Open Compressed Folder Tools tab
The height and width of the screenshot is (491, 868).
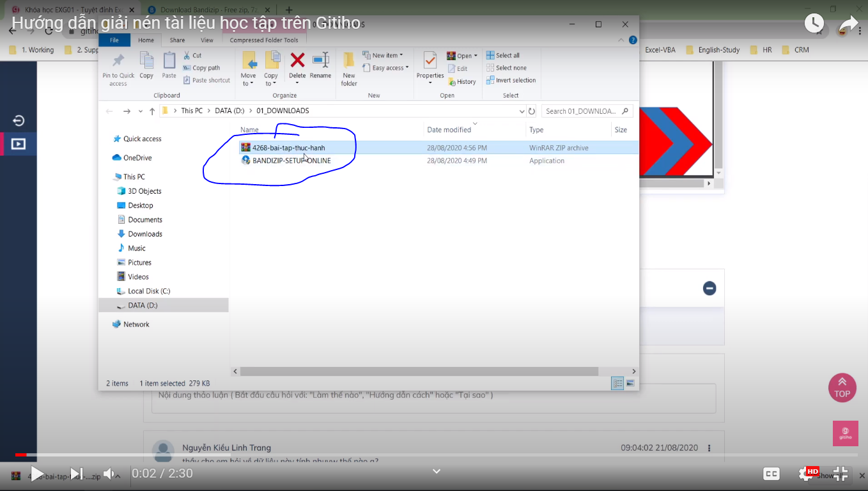(x=264, y=40)
